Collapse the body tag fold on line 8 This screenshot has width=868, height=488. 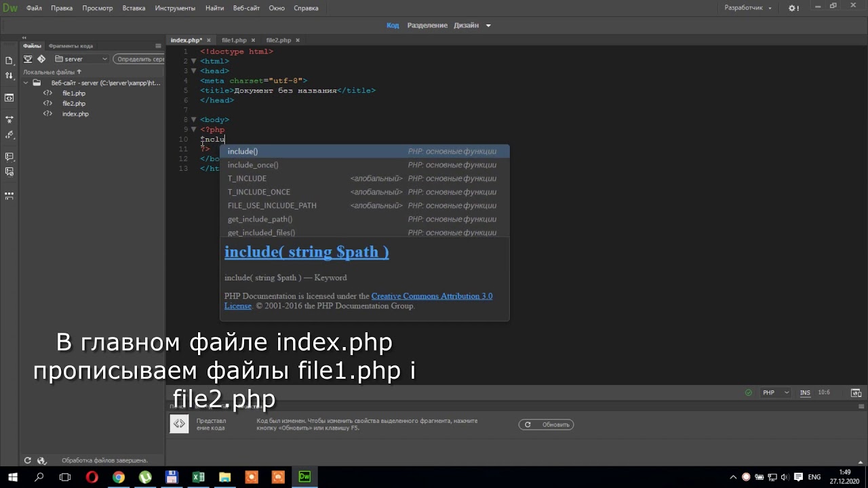click(x=193, y=119)
